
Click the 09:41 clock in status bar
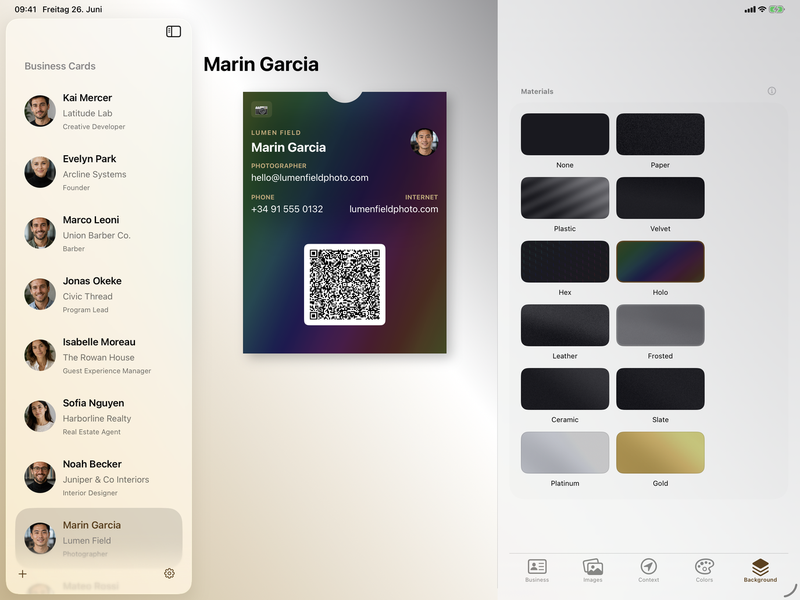tap(26, 9)
